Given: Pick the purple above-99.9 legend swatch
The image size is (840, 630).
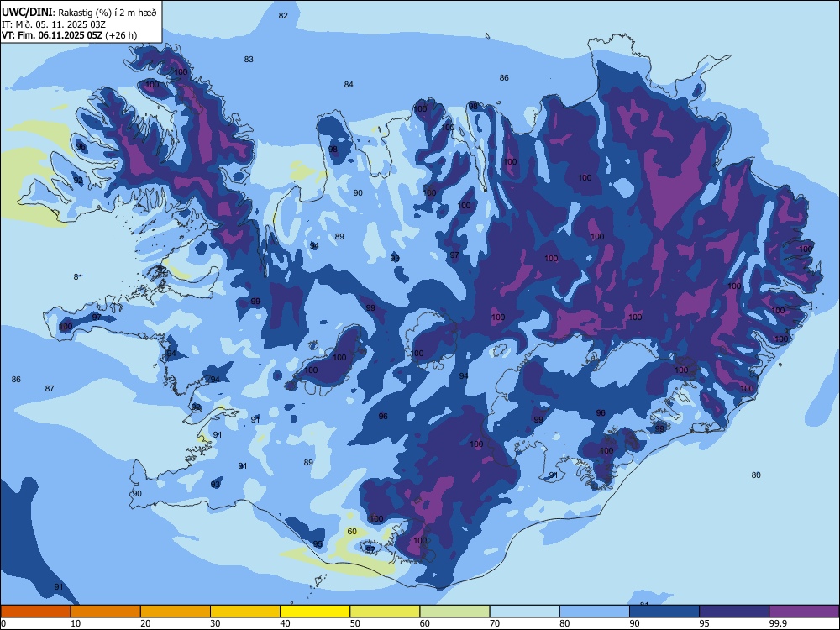Looking at the screenshot, I should (804, 612).
